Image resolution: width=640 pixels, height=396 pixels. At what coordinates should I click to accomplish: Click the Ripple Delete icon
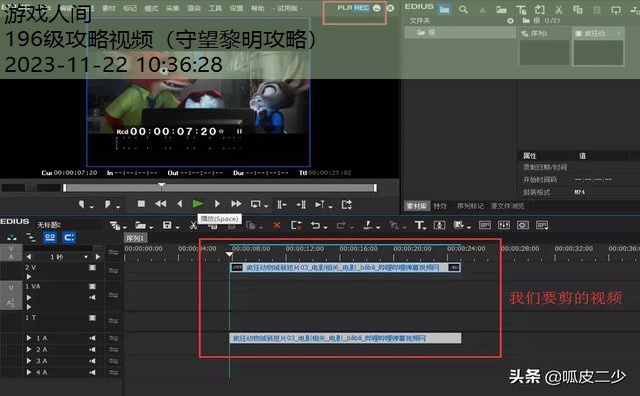click(296, 225)
